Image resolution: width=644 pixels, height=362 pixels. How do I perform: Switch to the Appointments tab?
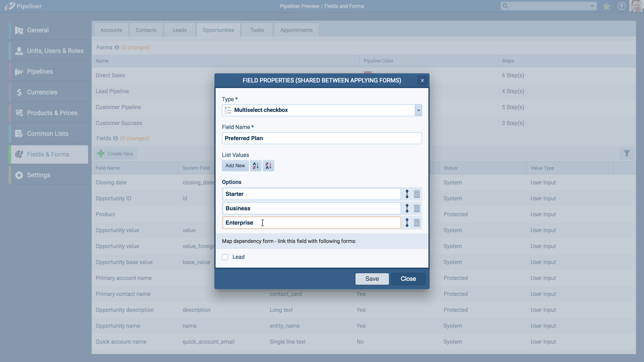296,30
